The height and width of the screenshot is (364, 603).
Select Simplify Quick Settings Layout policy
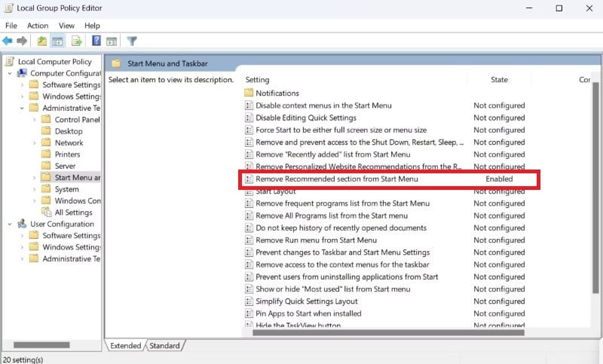[307, 301]
